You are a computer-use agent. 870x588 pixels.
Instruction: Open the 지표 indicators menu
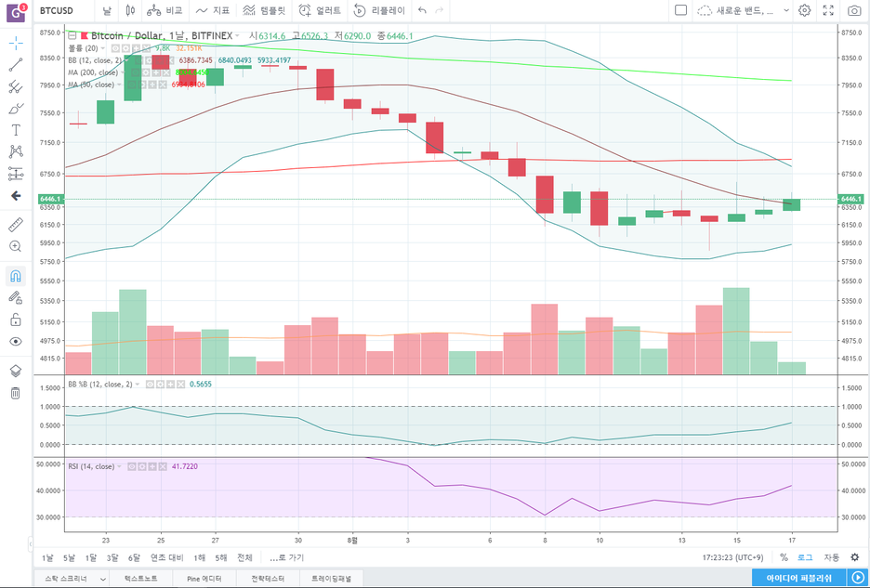pos(213,10)
